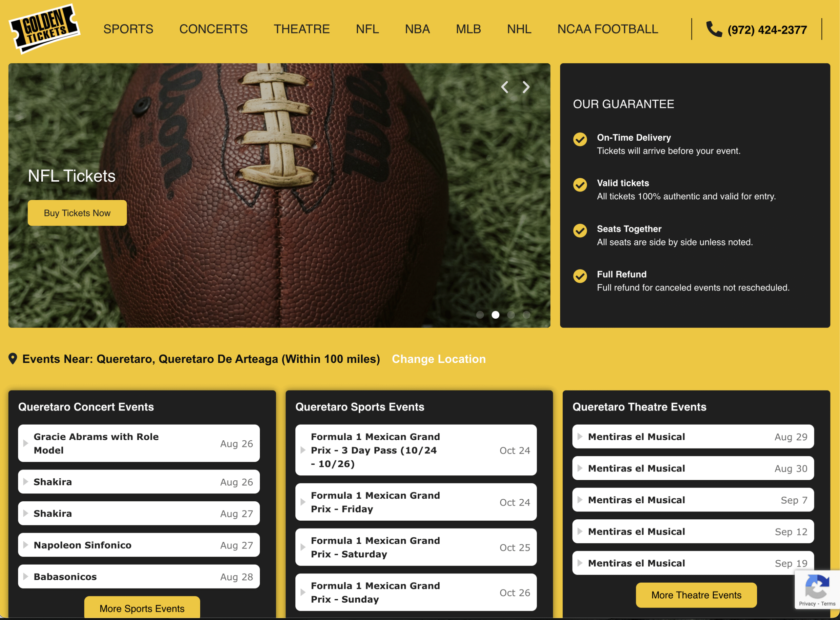Select the second carousel dot
This screenshot has width=840, height=620.
[x=495, y=315]
